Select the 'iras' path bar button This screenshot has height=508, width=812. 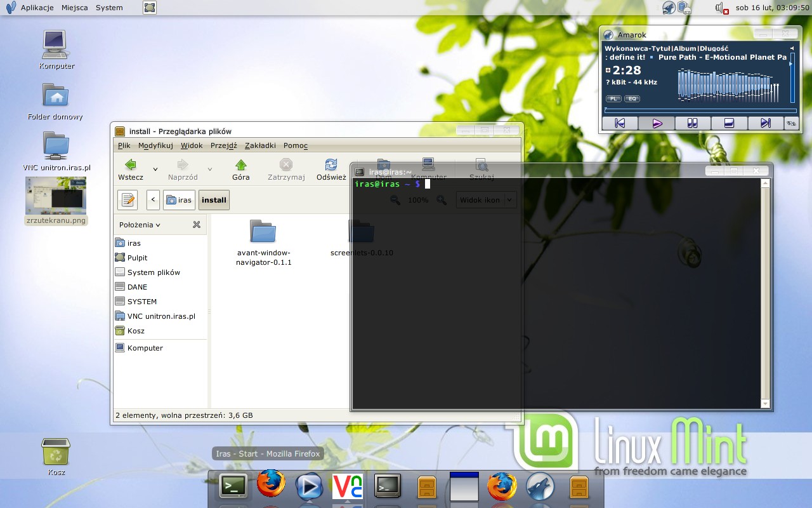click(179, 199)
